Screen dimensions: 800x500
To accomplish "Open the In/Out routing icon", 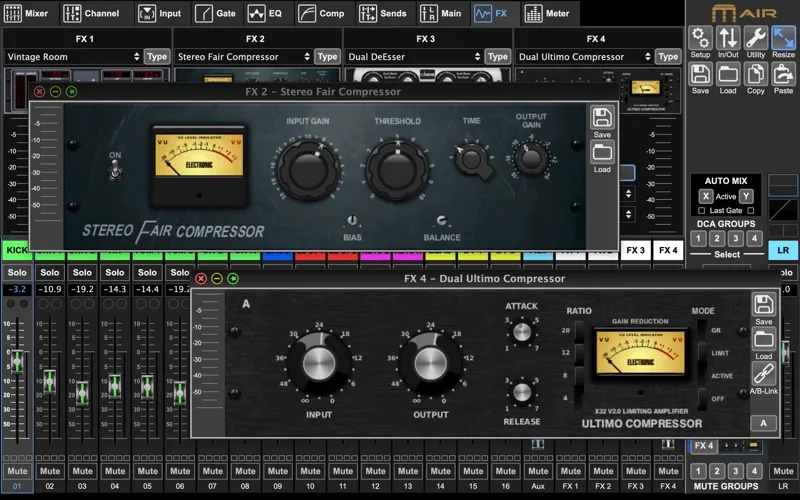I will click(728, 38).
